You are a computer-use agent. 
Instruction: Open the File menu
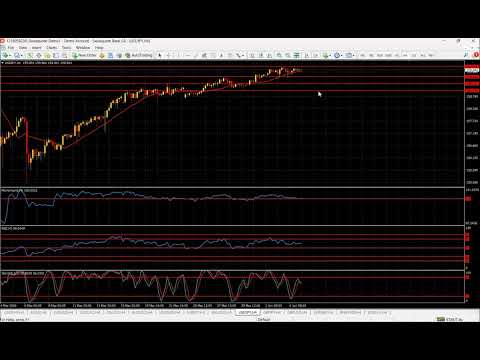tap(11, 48)
